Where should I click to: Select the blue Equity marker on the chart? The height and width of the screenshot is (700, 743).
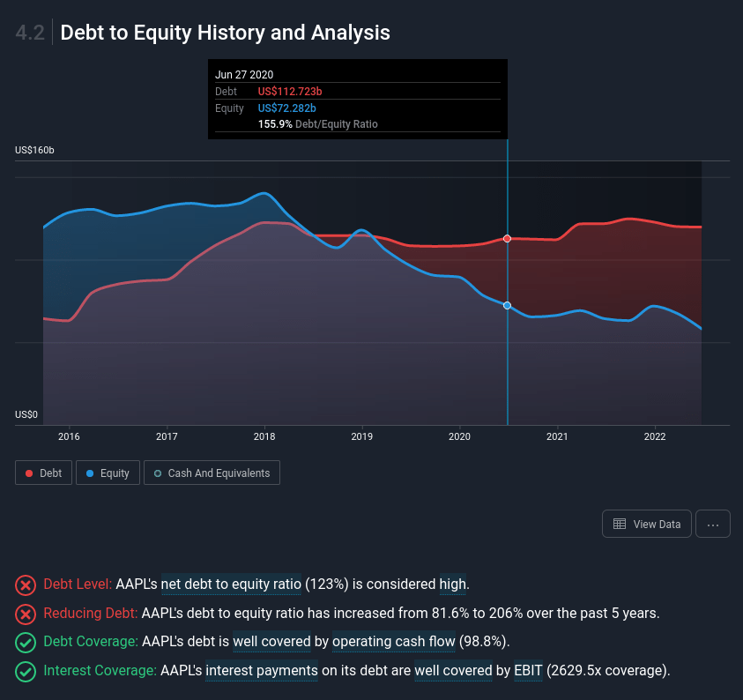point(507,305)
